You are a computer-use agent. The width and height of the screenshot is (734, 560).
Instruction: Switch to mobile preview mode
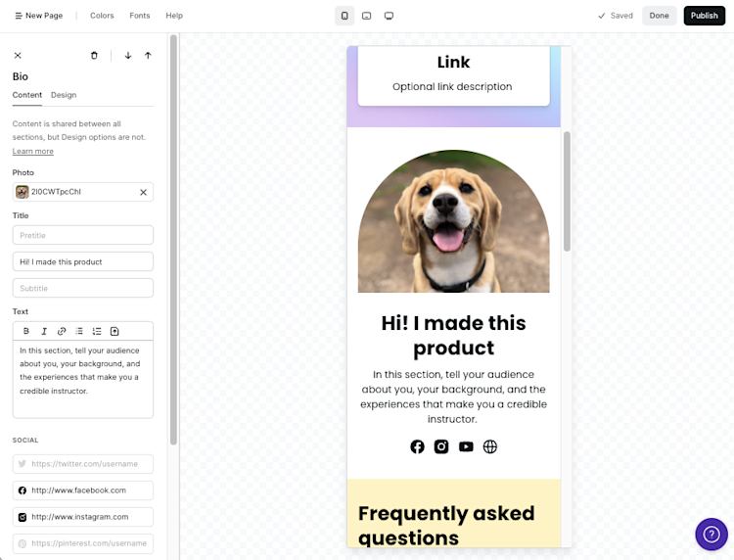click(x=344, y=16)
